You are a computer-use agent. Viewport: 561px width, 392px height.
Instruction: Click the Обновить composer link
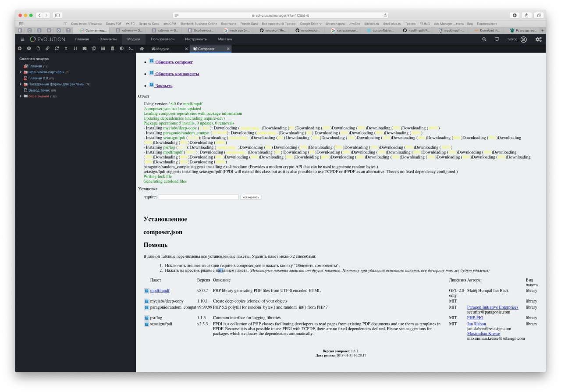pyautogui.click(x=174, y=62)
